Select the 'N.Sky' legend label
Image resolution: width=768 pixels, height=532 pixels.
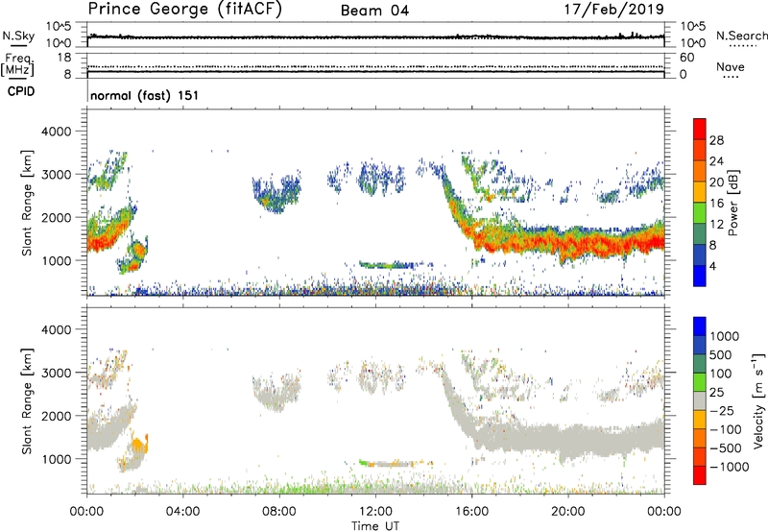18,36
